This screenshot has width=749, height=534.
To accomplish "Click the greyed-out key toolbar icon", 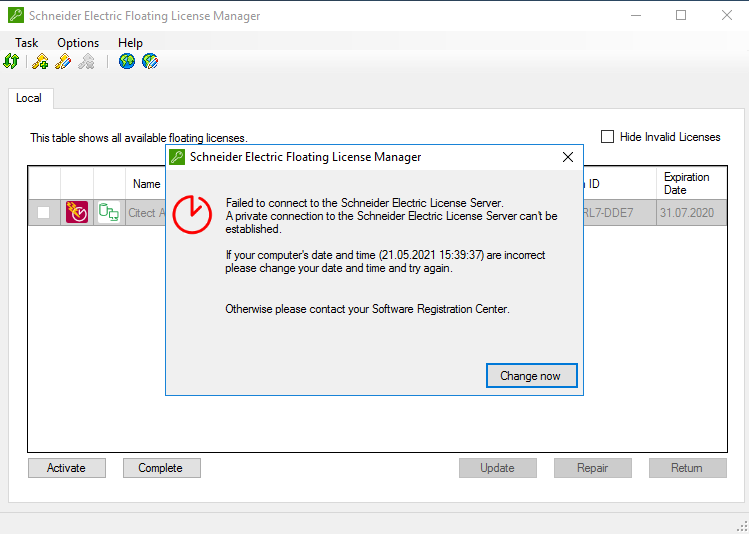I will point(86,62).
